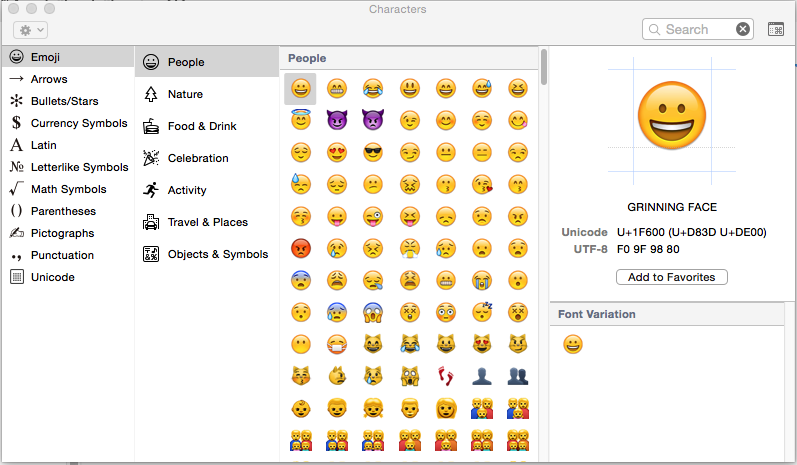The image size is (797, 465).
Task: Switch to the Objects & Symbols subcategory
Action: pyautogui.click(x=207, y=254)
